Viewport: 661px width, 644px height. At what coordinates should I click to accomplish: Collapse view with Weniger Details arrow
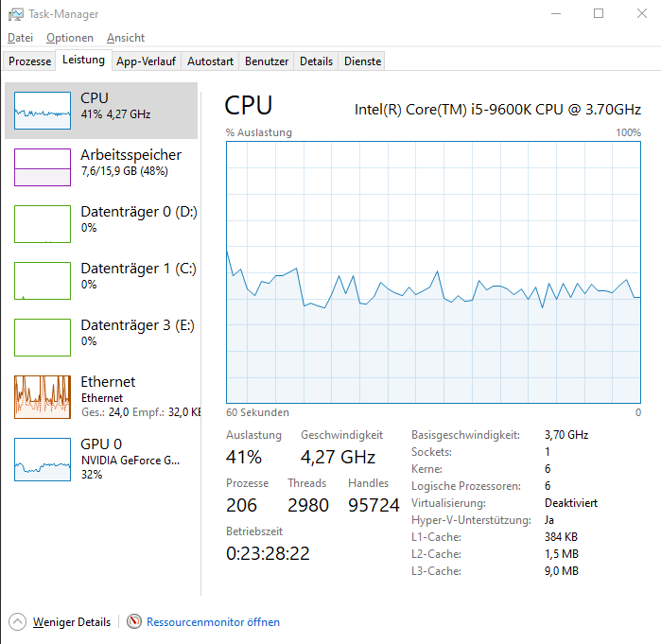[x=17, y=622]
